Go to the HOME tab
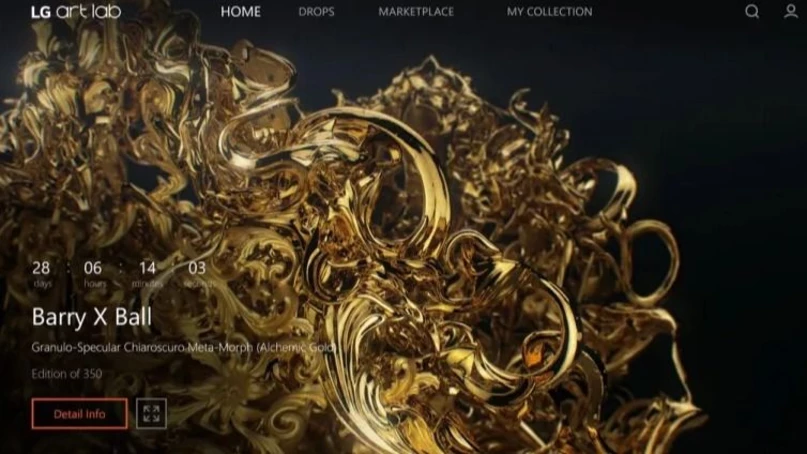This screenshot has height=454, width=807. 240,11
